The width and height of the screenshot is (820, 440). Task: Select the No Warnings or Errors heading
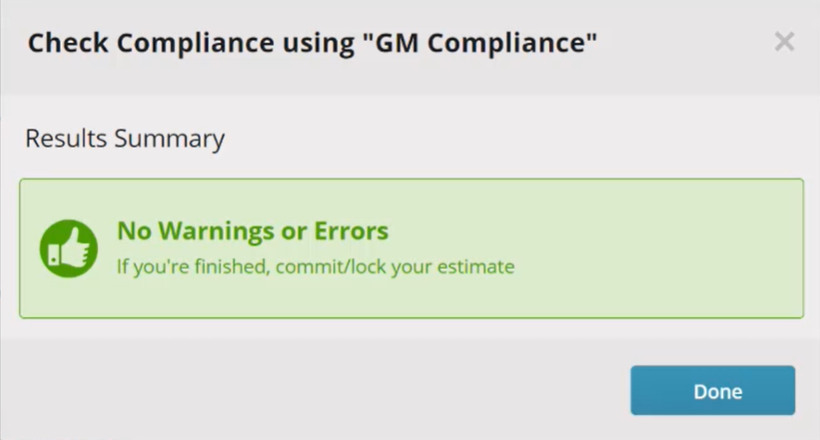point(253,231)
